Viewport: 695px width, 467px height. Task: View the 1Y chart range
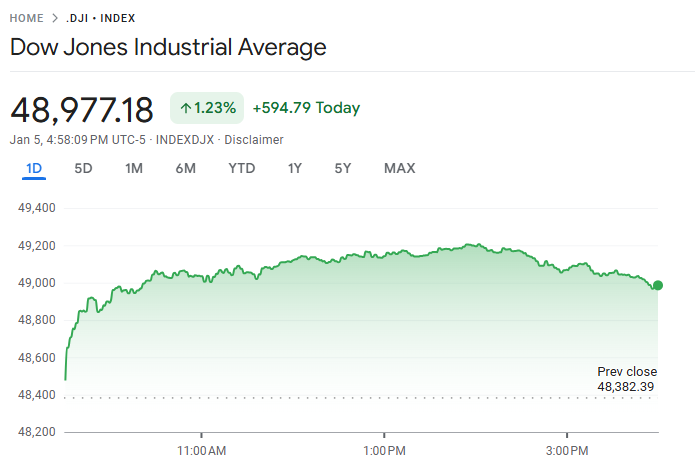(x=294, y=169)
